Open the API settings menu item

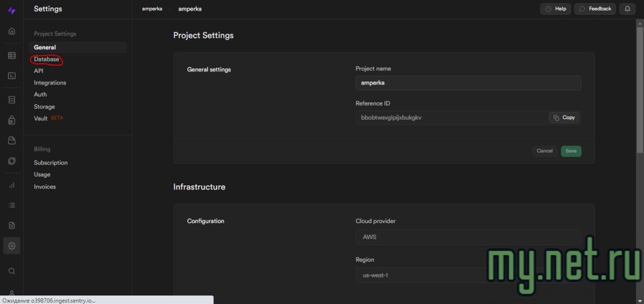(39, 71)
